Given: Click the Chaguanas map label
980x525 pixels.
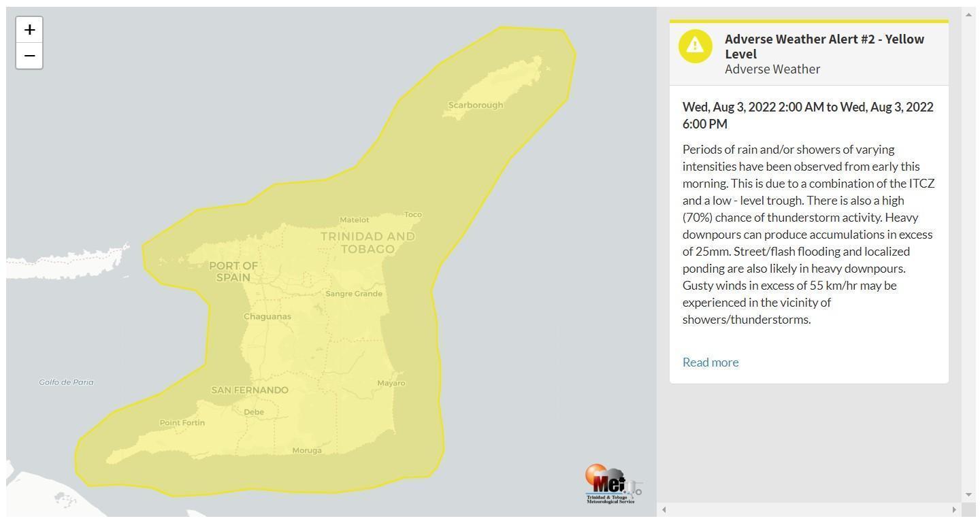Looking at the screenshot, I should tap(267, 316).
